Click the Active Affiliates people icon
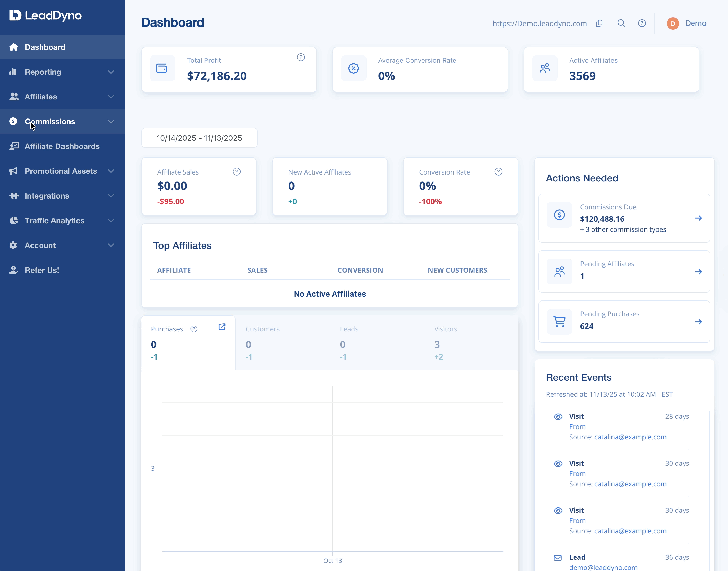The height and width of the screenshot is (571, 728). [x=545, y=68]
